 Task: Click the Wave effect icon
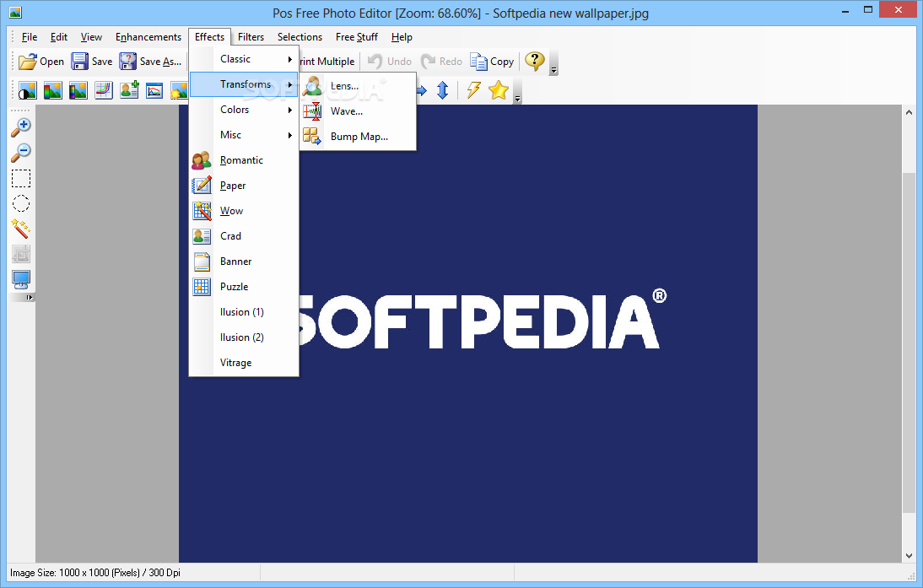click(311, 111)
